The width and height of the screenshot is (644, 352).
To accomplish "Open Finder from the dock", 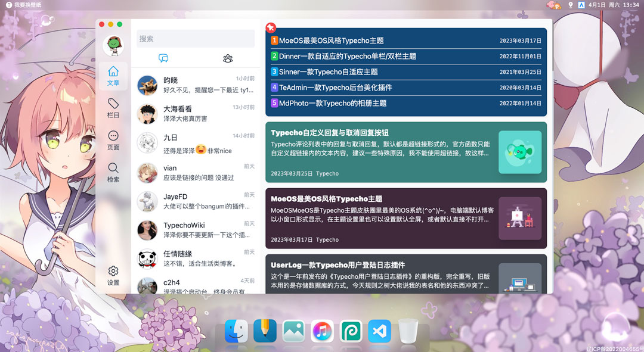I will (x=236, y=331).
